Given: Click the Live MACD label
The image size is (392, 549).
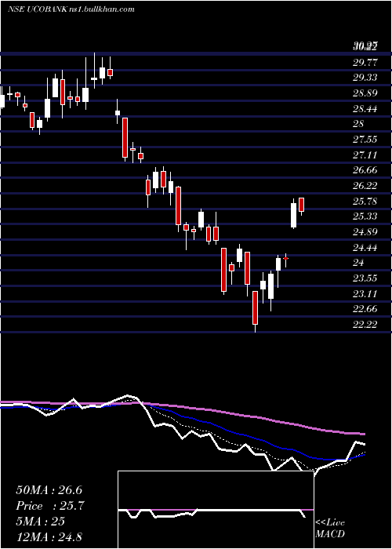Looking at the screenshot, I should pos(330,529).
